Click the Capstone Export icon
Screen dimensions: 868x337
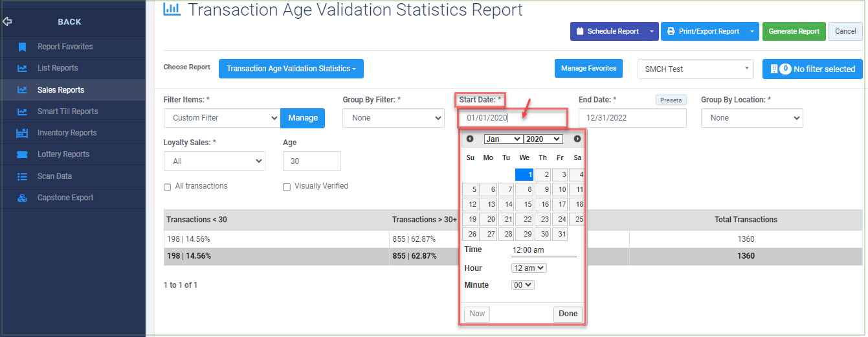22,198
